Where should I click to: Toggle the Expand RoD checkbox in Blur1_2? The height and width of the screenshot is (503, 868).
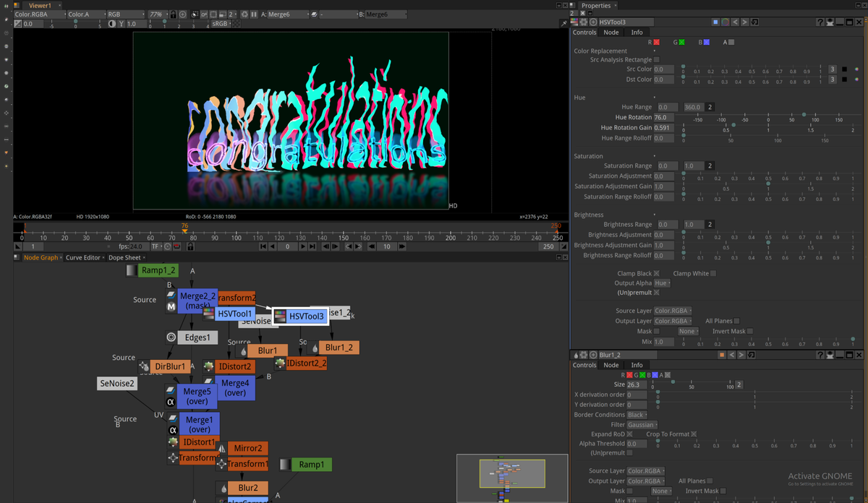coord(629,434)
